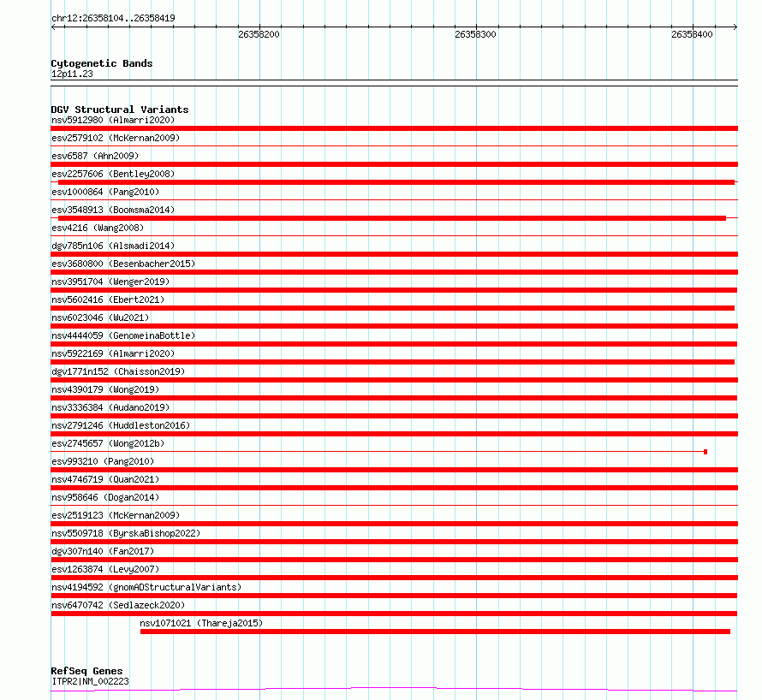Open variant esv993210 (Pang2010)
The height and width of the screenshot is (700, 762).
[x=103, y=461]
